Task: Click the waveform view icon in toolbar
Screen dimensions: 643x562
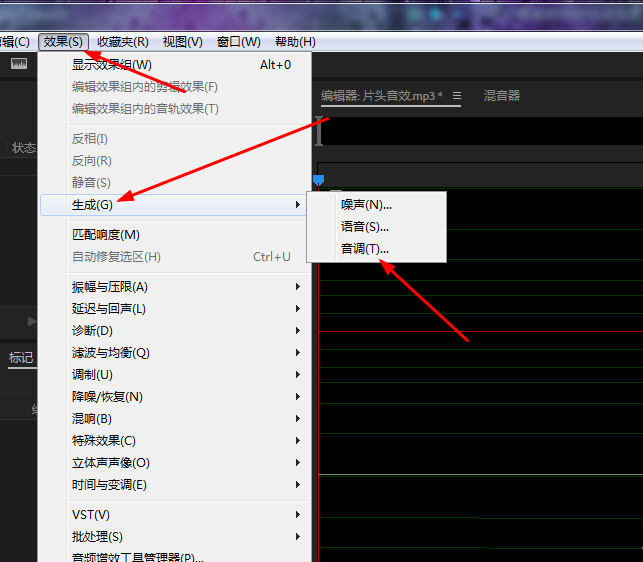Action: coord(19,64)
